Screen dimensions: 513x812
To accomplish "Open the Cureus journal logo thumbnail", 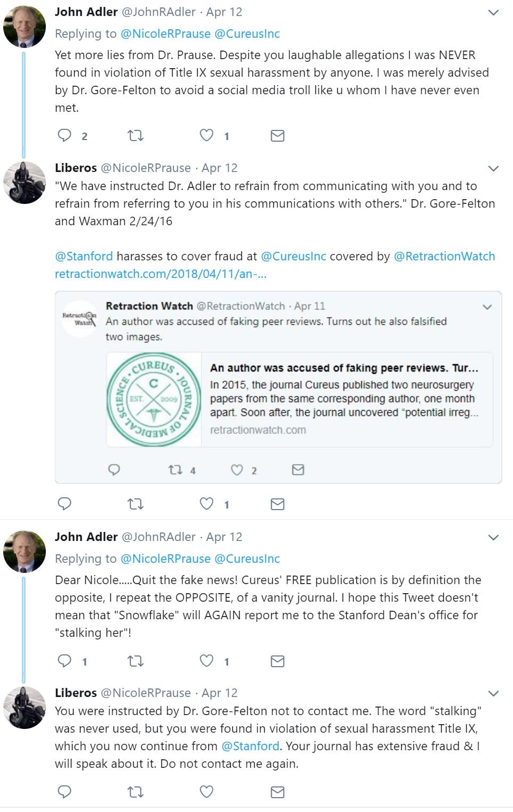I will click(x=154, y=399).
